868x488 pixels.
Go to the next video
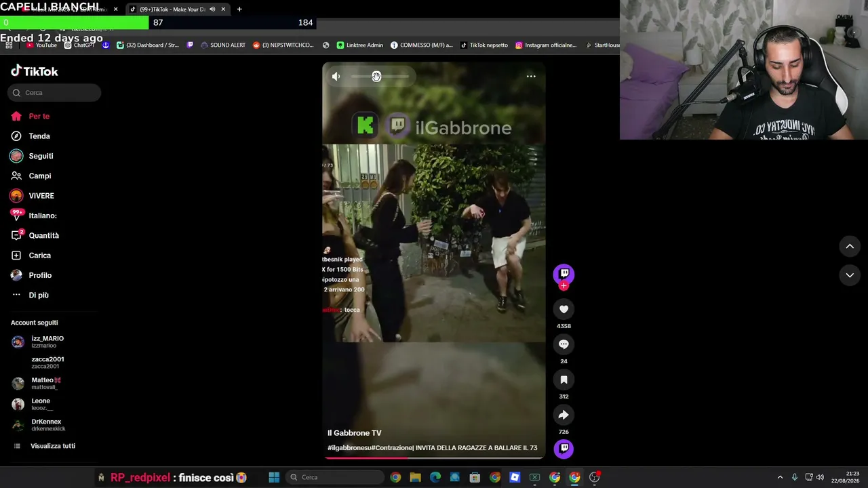pyautogui.click(x=850, y=275)
